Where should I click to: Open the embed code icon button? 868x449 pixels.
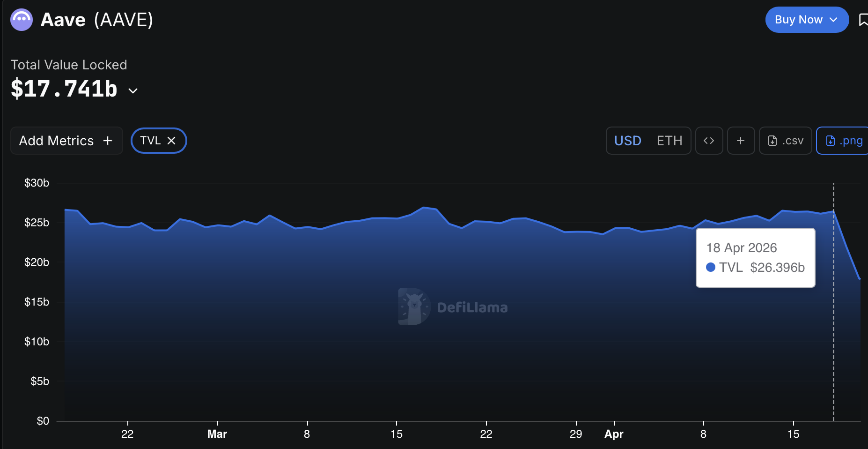(709, 141)
